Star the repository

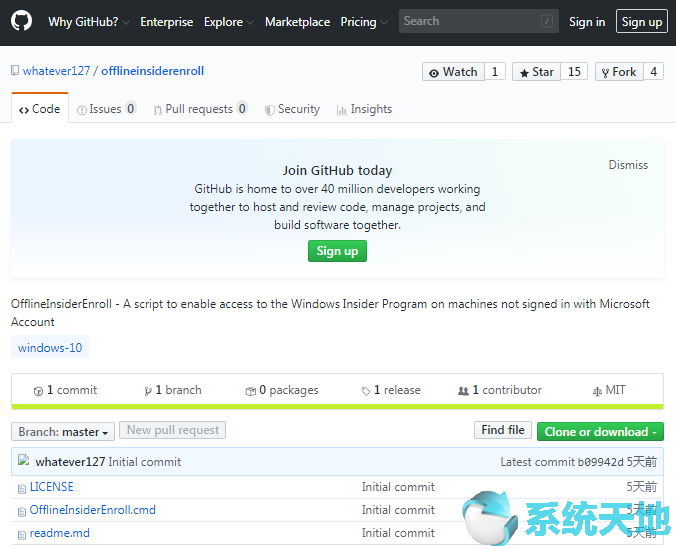point(536,72)
